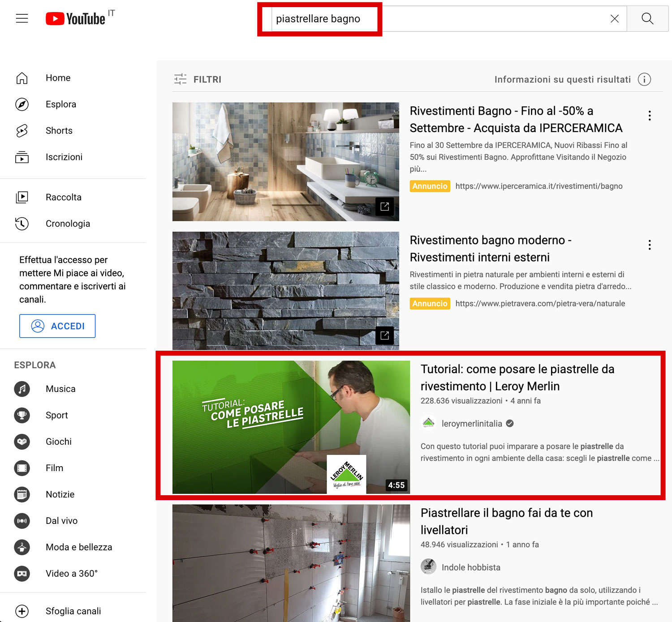Click external link icon on stone wall thumbnail
Image resolution: width=672 pixels, height=622 pixels.
click(x=384, y=335)
